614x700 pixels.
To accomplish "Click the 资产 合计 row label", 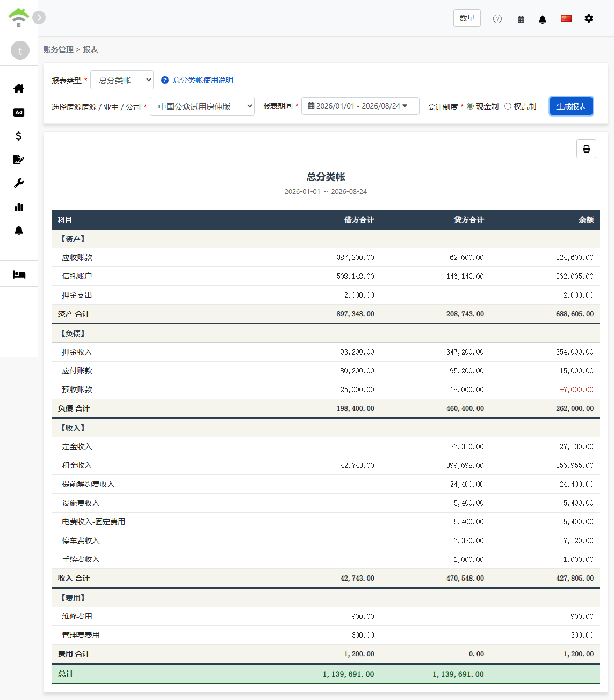I will [x=74, y=314].
